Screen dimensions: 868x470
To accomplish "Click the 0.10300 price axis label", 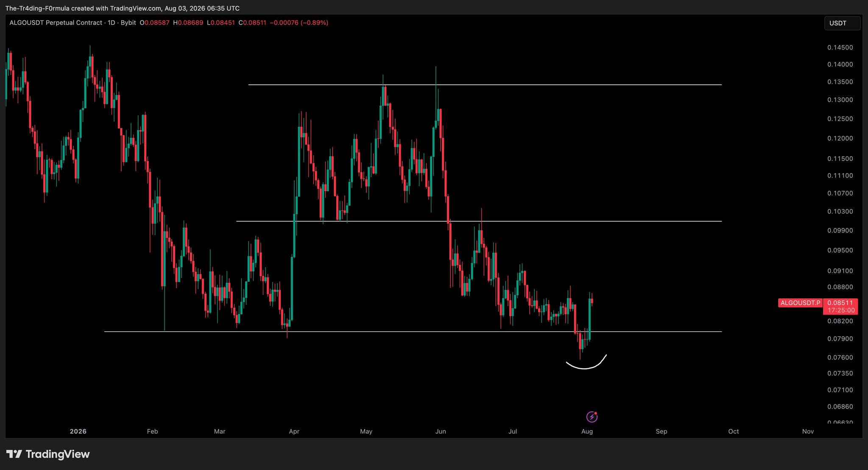I will [x=840, y=211].
